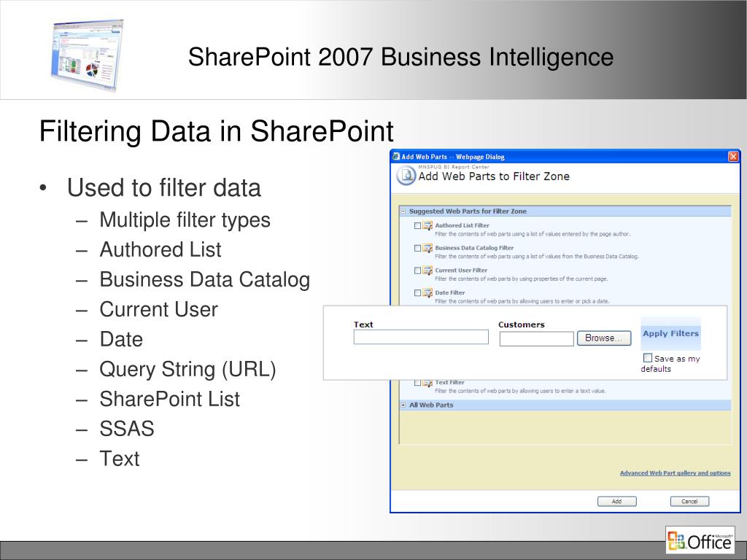Viewport: 747px width, 560px height.
Task: Click the Authored List Filter web part icon
Action: pyautogui.click(x=427, y=226)
